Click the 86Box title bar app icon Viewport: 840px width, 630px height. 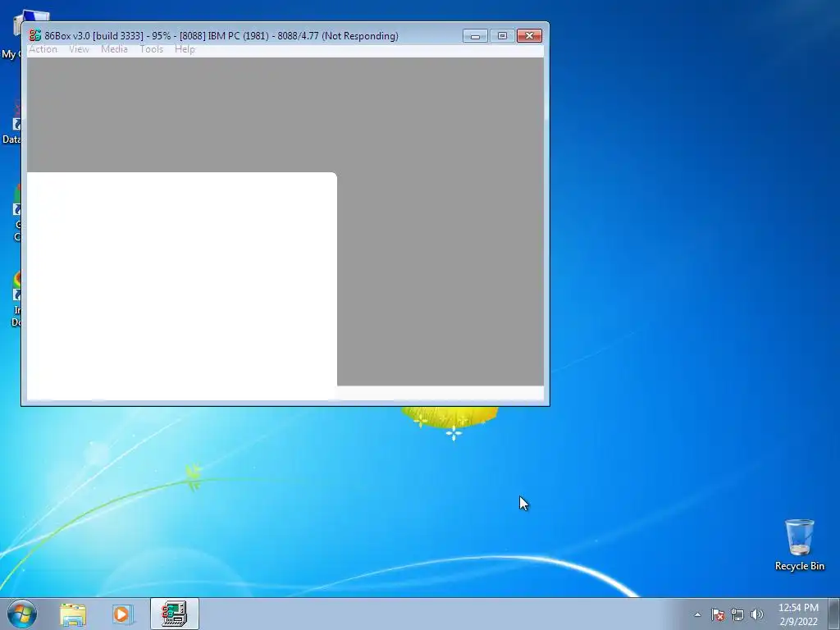pos(35,36)
